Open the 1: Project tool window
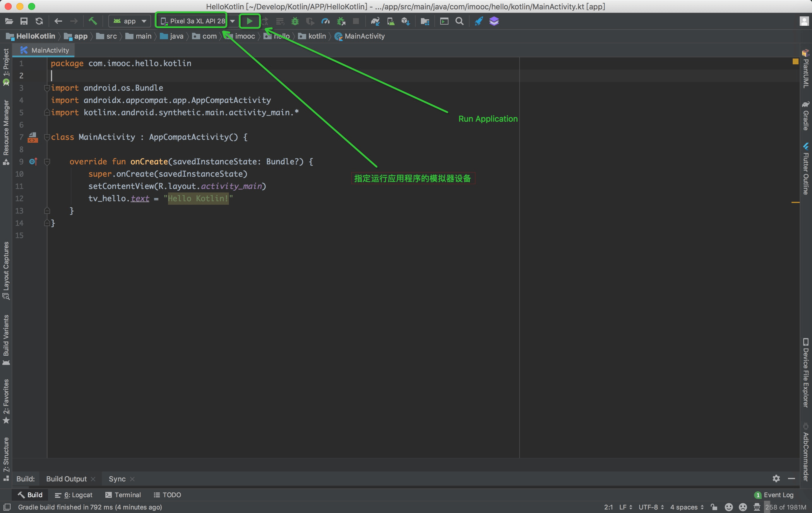This screenshot has height=513, width=812. click(6, 67)
